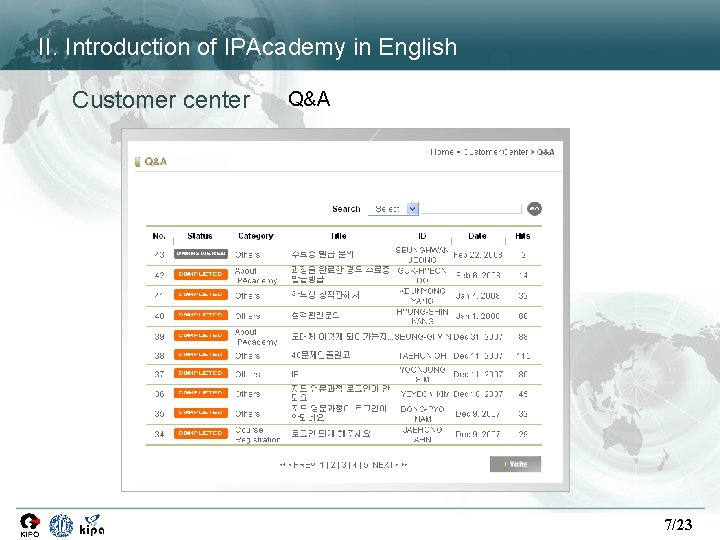
Task: Click the kipa logo in slide footer
Action: pyautogui.click(x=92, y=525)
